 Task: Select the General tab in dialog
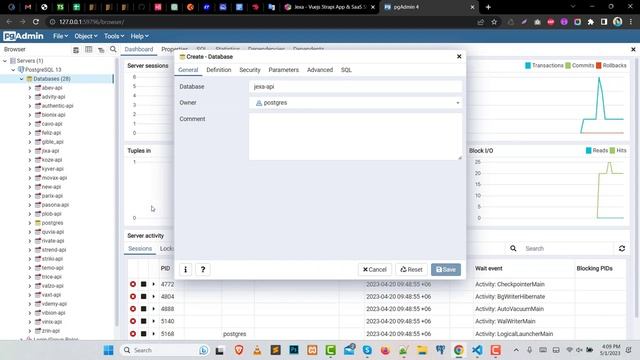pyautogui.click(x=188, y=70)
